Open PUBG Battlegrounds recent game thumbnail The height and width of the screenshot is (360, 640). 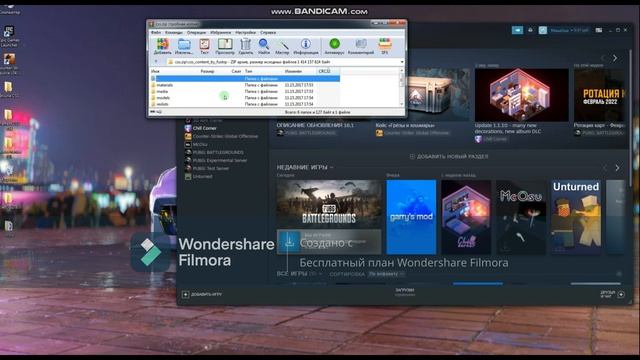[x=329, y=203]
